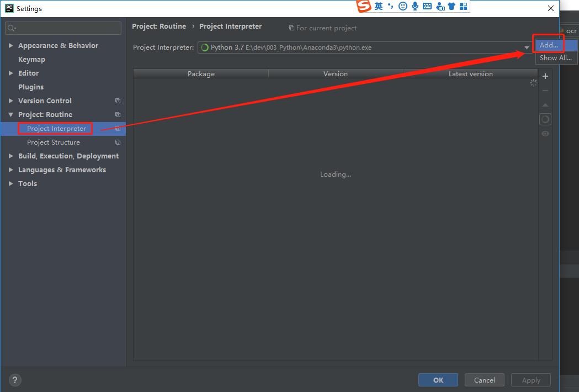The width and height of the screenshot is (579, 392).
Task: Open the IME toolbox grid icon
Action: [x=464, y=6]
